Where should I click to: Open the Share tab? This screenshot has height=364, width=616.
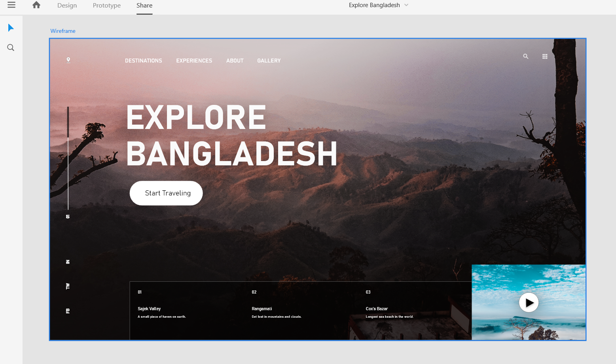point(144,6)
